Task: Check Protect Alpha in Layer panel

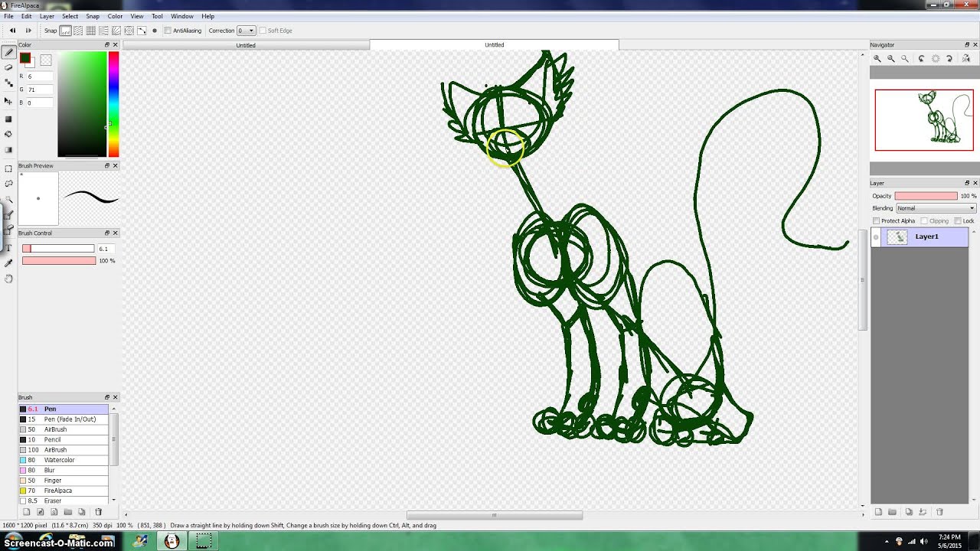Action: (876, 221)
